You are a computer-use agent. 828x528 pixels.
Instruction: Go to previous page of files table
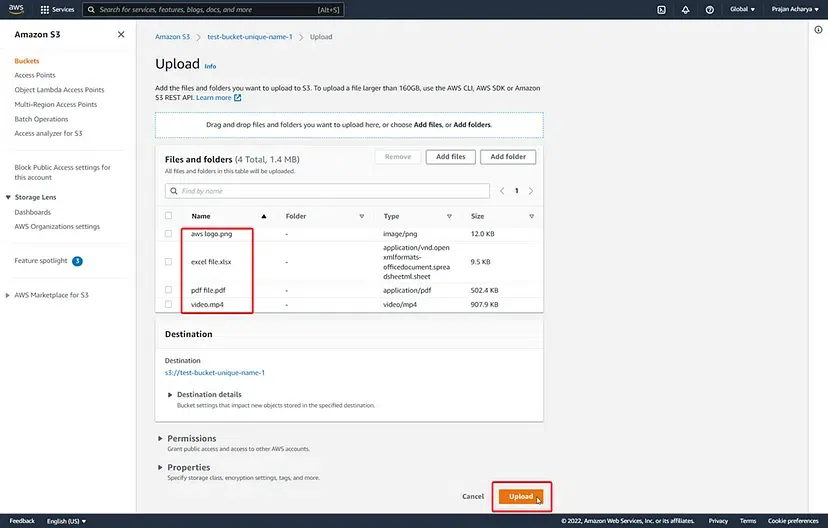(502, 191)
